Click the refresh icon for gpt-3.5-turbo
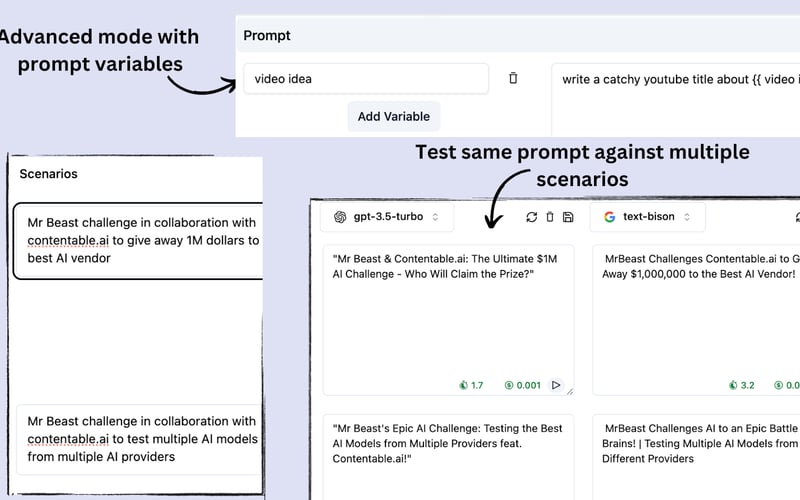Viewport: 800px width, 500px height. [531, 217]
